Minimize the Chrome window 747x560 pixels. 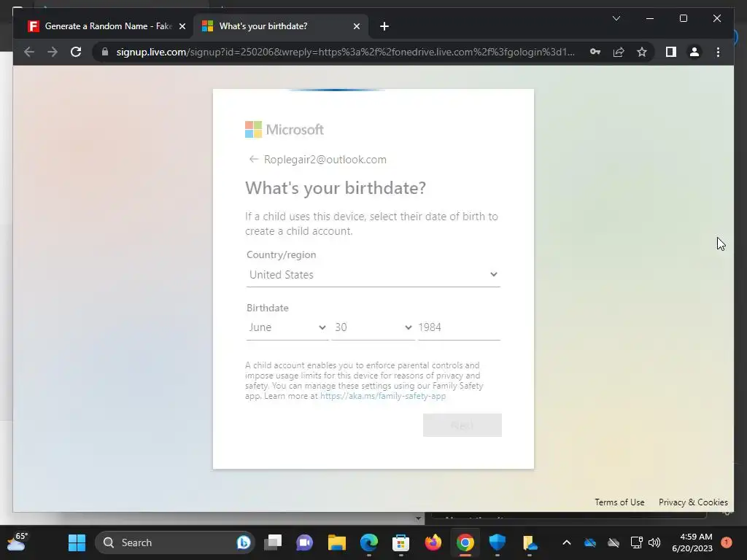650,18
